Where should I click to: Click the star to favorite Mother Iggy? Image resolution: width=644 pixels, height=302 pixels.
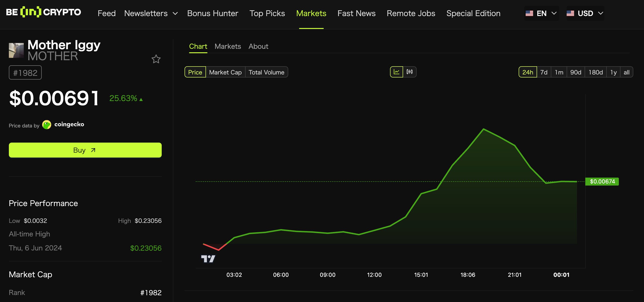coord(156,59)
